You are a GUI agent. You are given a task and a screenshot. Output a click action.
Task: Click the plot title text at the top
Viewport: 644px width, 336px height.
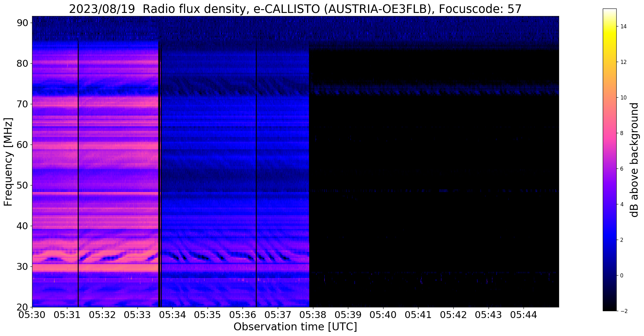click(295, 9)
